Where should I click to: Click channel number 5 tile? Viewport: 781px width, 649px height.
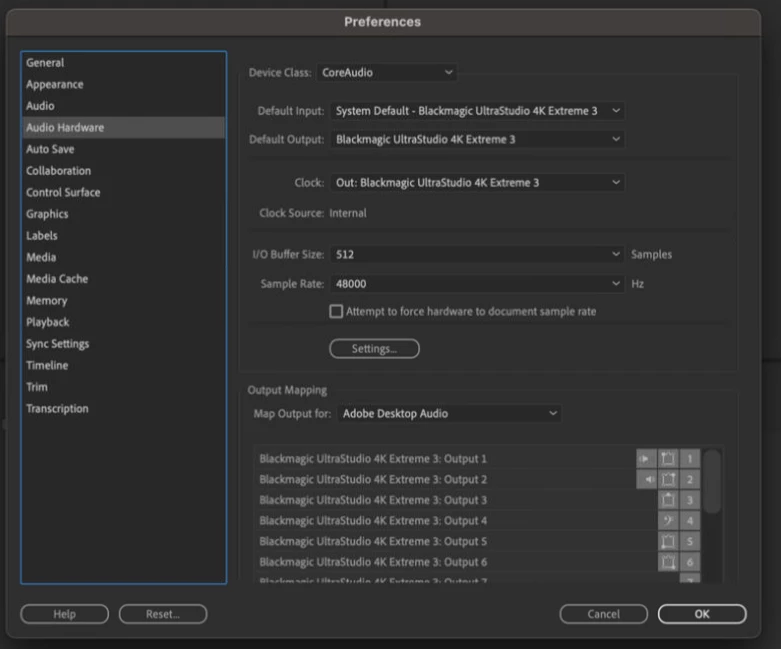click(690, 541)
